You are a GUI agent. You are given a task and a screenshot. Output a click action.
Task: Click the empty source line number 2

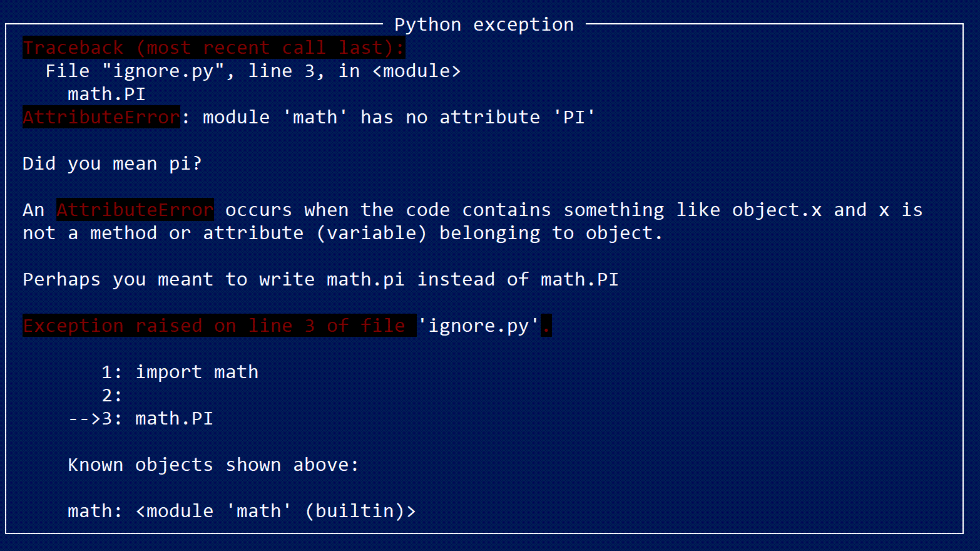(111, 395)
